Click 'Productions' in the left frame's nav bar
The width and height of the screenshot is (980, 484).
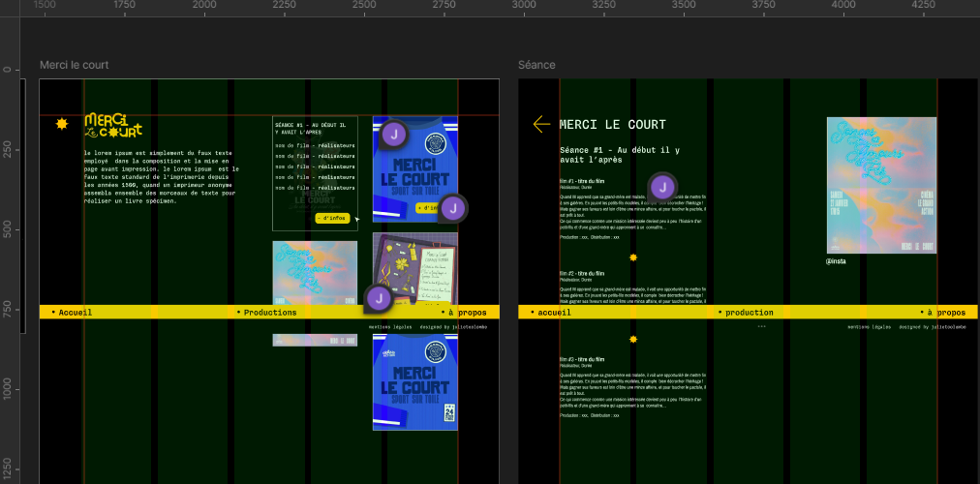point(269,313)
